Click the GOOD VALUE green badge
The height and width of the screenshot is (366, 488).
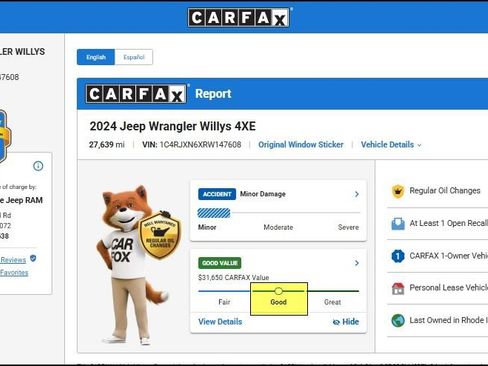pos(220,263)
